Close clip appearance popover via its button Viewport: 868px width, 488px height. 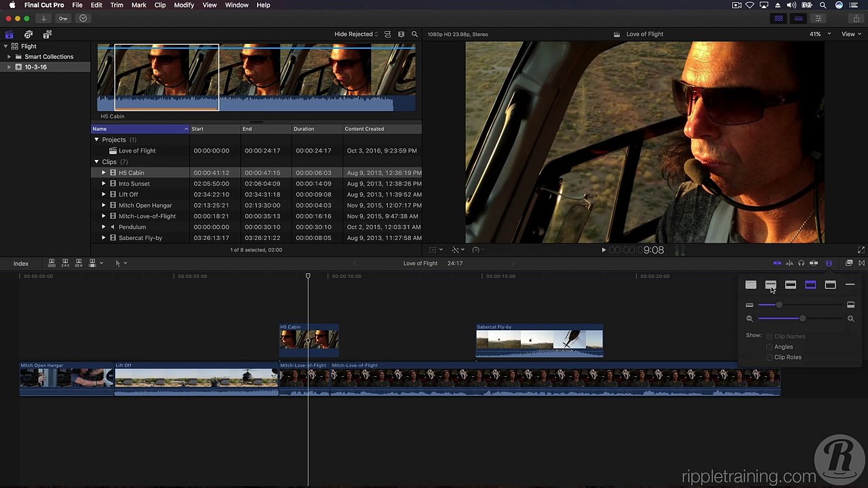point(829,263)
